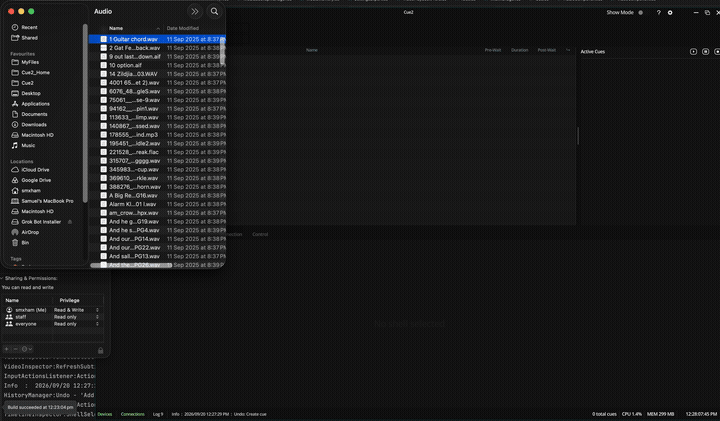
Task: Click the CPU 1.4% status readout
Action: pyautogui.click(x=632, y=414)
